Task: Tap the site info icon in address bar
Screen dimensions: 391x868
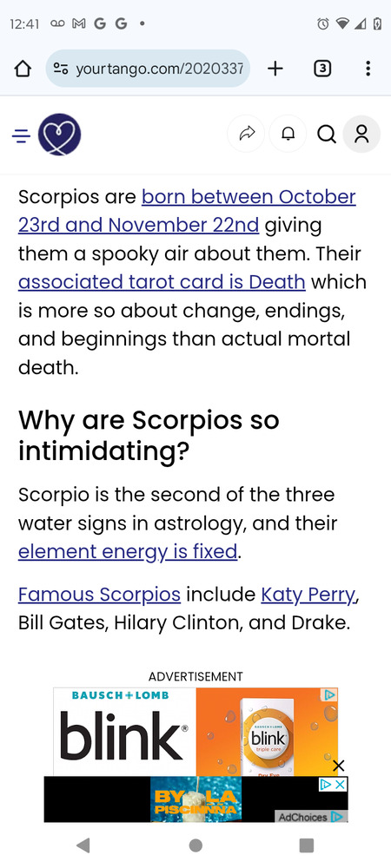Action: [60, 69]
